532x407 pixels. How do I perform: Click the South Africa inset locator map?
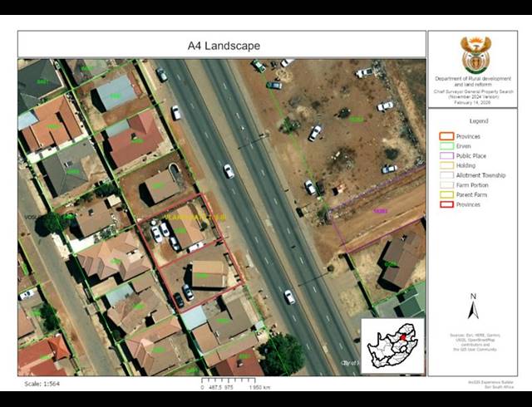coord(392,346)
